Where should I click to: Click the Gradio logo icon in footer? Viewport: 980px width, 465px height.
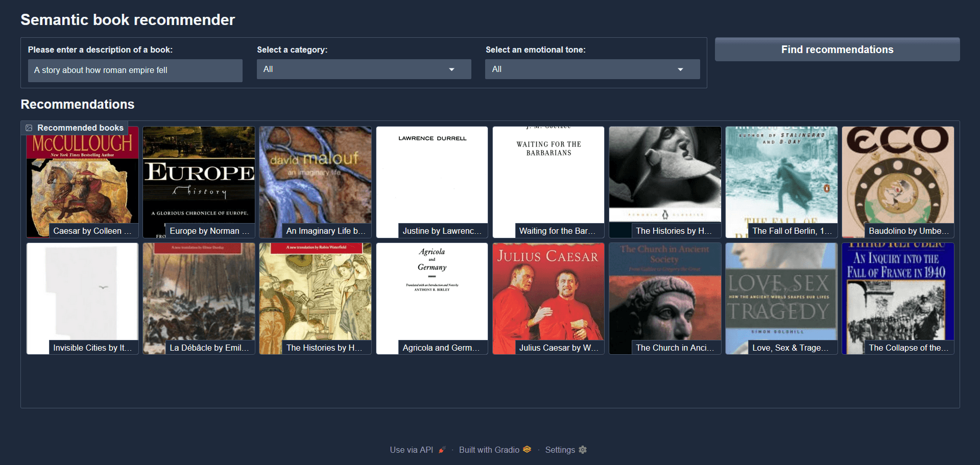pos(527,449)
